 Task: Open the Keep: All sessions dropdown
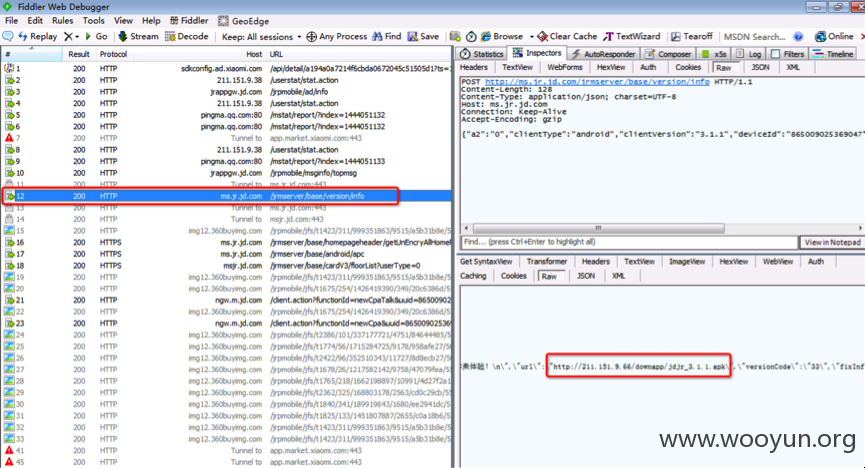(x=261, y=37)
